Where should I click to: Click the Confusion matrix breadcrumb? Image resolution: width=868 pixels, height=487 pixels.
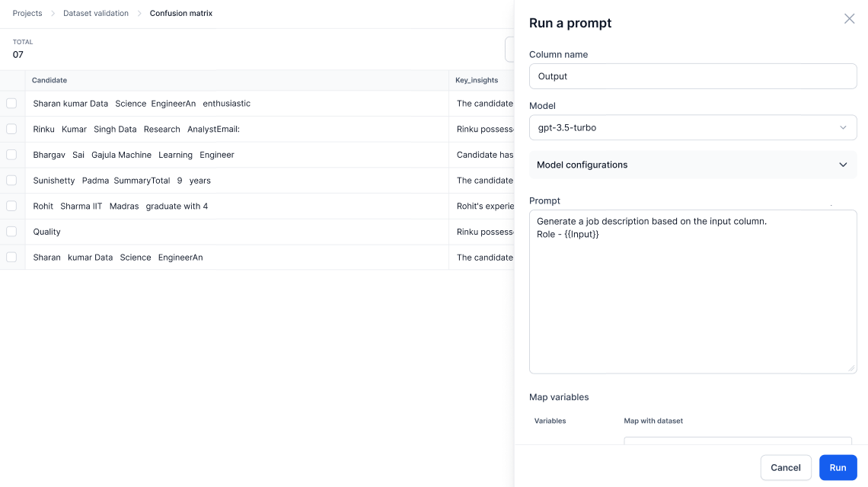pyautogui.click(x=181, y=13)
